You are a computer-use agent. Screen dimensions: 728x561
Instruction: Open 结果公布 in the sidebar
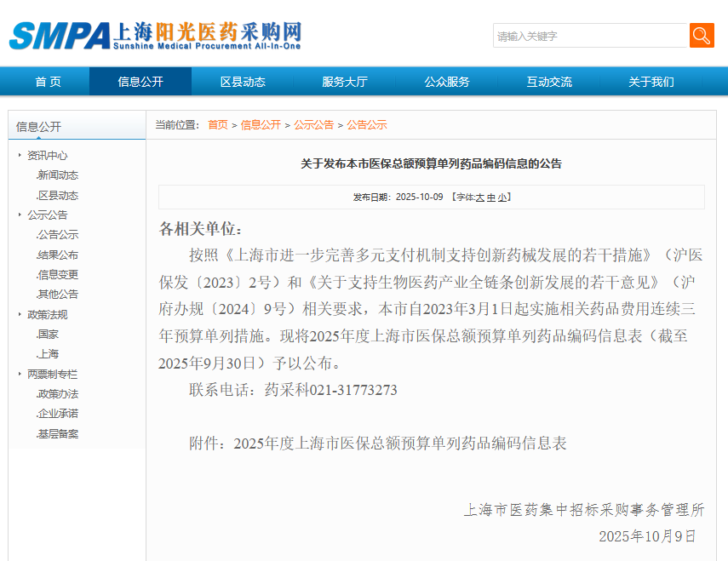pos(58,255)
